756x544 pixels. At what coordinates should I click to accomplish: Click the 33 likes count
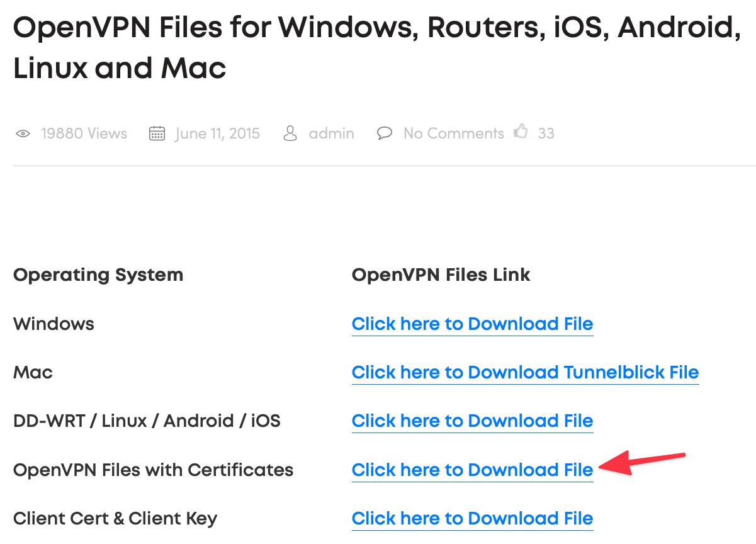[546, 133]
